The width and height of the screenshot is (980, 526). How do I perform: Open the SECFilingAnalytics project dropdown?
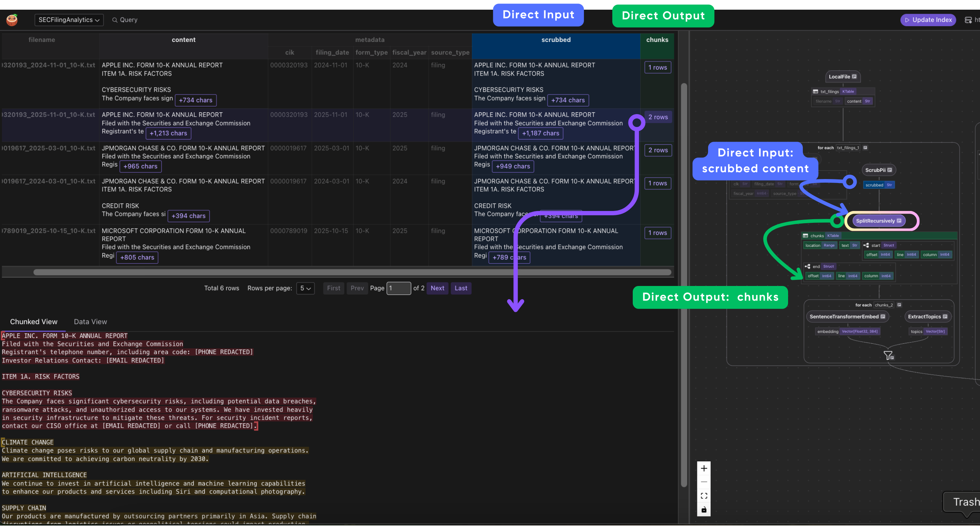(69, 20)
